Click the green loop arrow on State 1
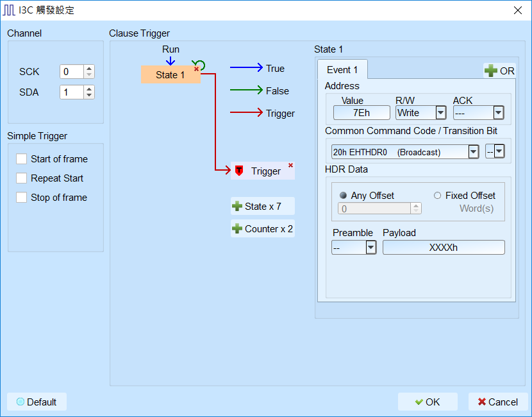This screenshot has width=532, height=417. pyautogui.click(x=201, y=65)
